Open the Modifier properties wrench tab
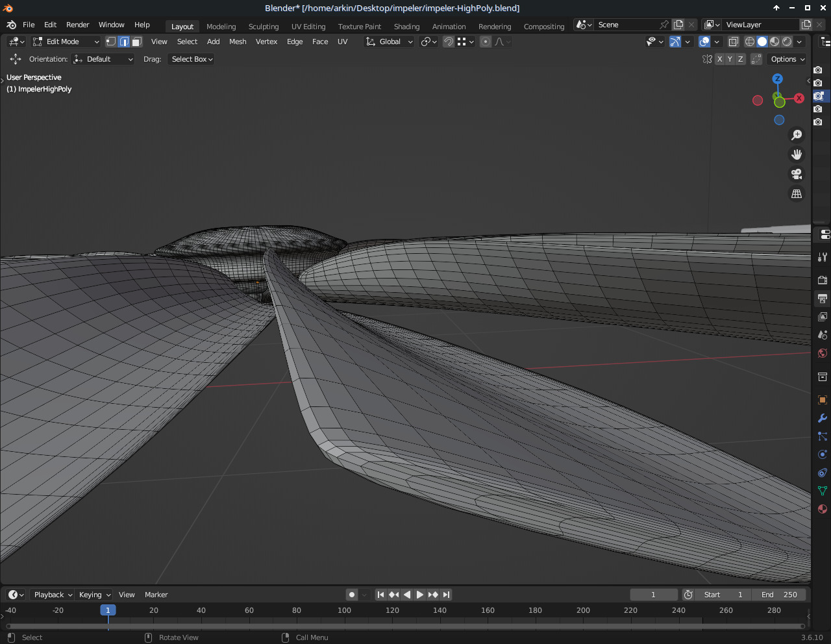This screenshot has width=831, height=644. coord(822,418)
